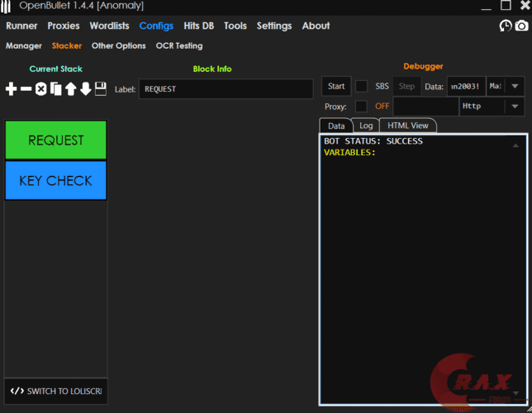Click the debugger Data input field
The width and height of the screenshot is (532, 413).
coord(466,86)
